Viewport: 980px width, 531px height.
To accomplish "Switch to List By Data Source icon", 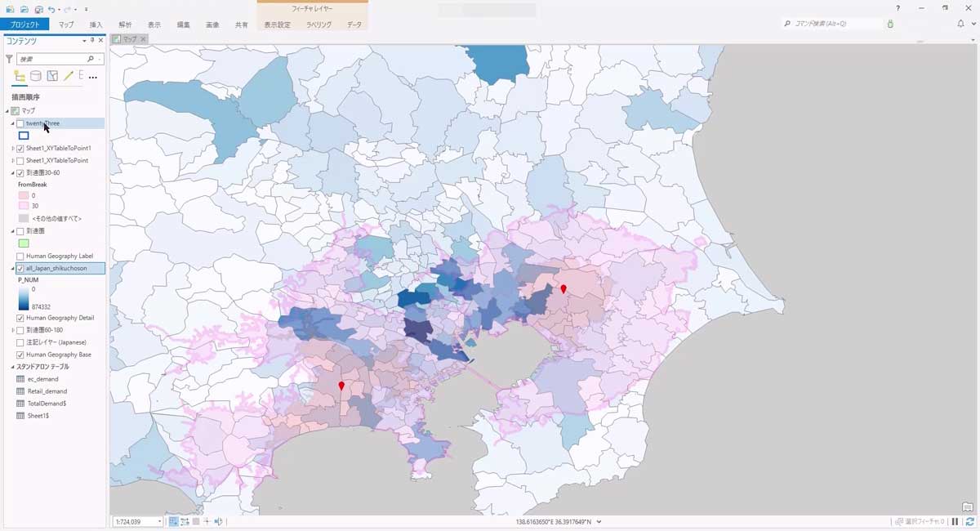I will (x=36, y=76).
